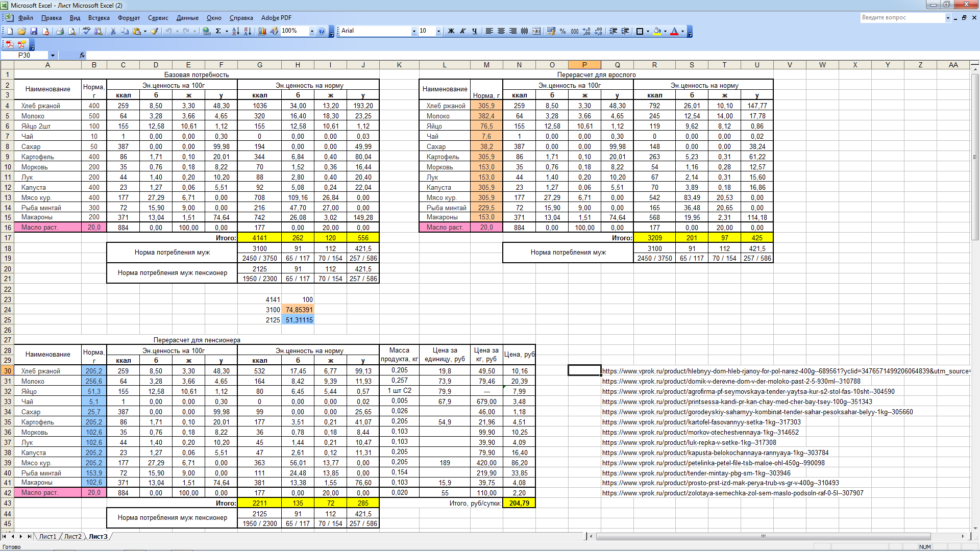Expand the AutoSum functions arrow
980x552 pixels.
click(x=227, y=31)
